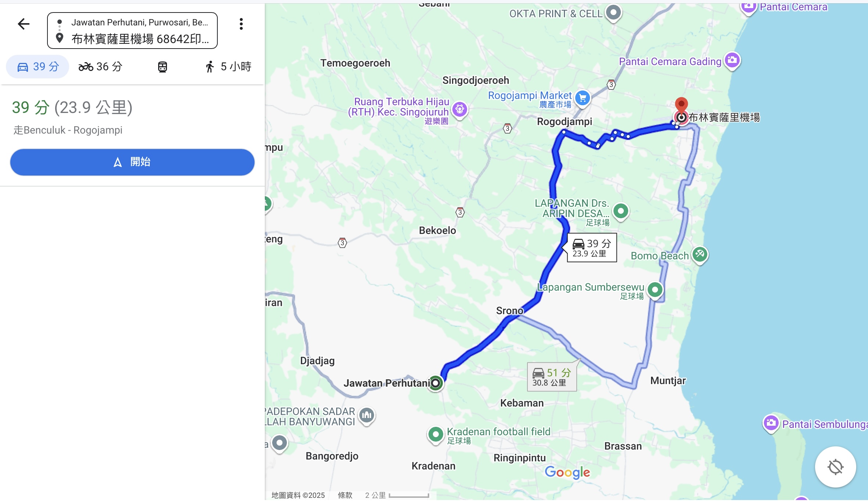
Task: Click the Jawatan Perhutani origin marker
Action: click(435, 383)
